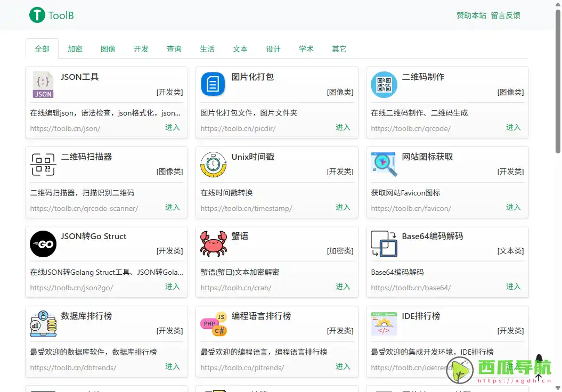Click the scroll-to-top arrow button

[x=539, y=377]
